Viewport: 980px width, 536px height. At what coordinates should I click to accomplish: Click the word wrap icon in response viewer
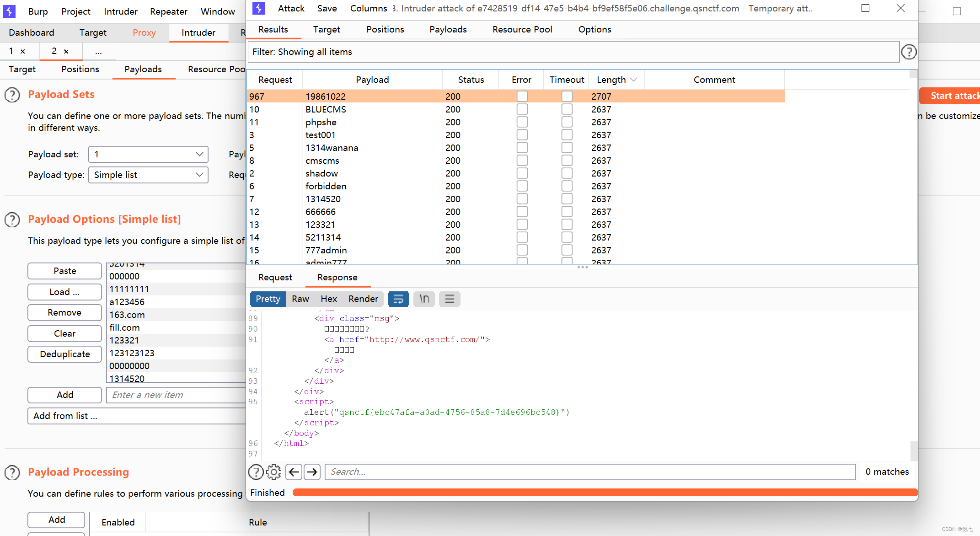pos(398,299)
